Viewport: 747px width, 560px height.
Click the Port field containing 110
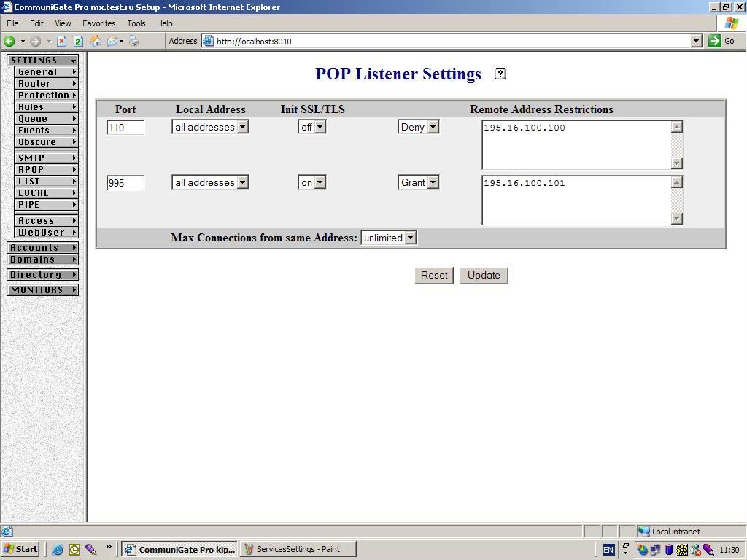click(125, 128)
